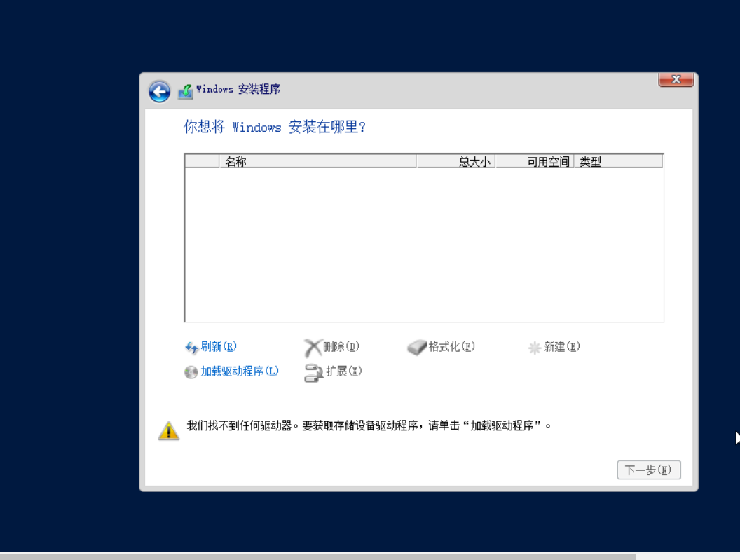Click the 你想将 Windows 安装在哪里 heading
Viewport: 740px width, 560px height.
pyautogui.click(x=275, y=127)
